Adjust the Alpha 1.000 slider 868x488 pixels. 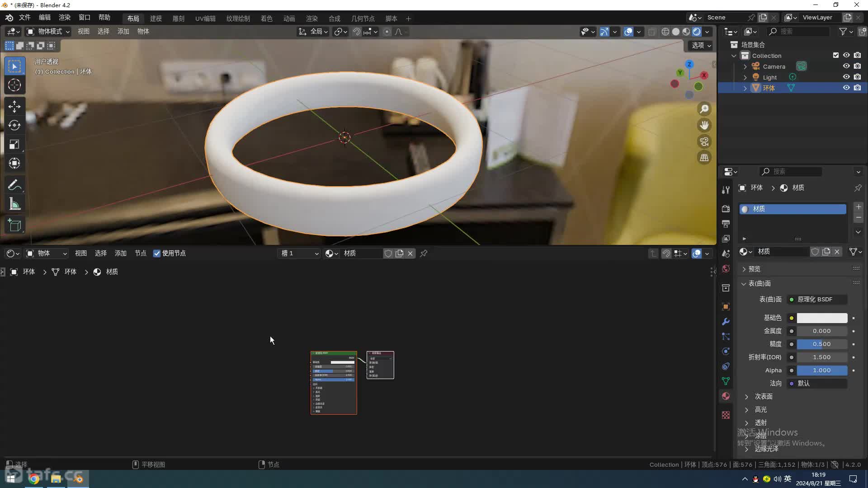click(x=822, y=371)
